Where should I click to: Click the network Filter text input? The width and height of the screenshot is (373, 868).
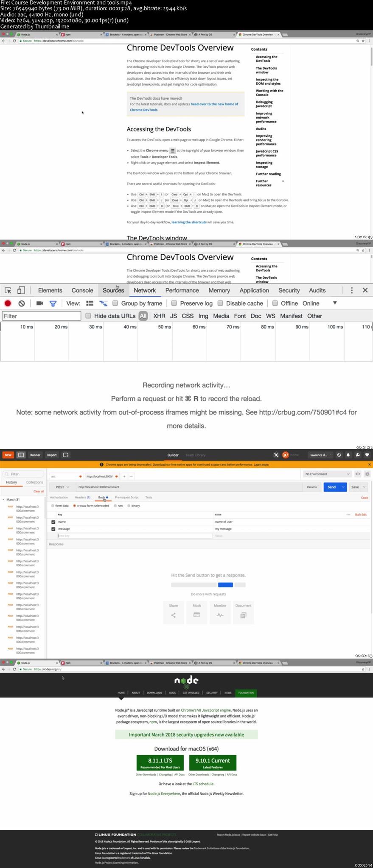41,316
